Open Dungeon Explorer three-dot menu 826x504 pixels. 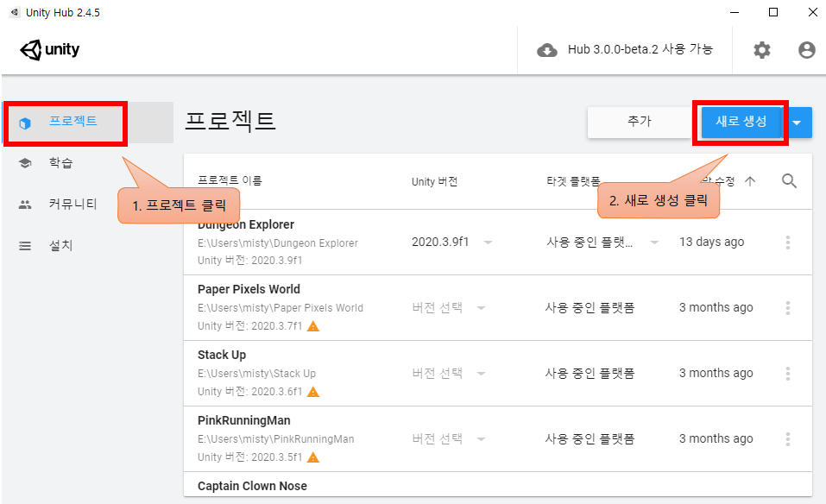[788, 243]
